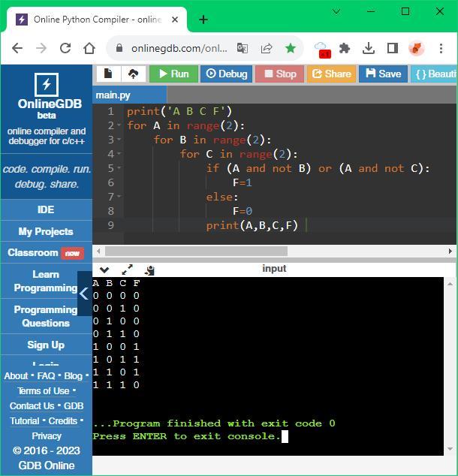Image resolution: width=458 pixels, height=476 pixels.
Task: Share the code via Share button
Action: coord(331,74)
